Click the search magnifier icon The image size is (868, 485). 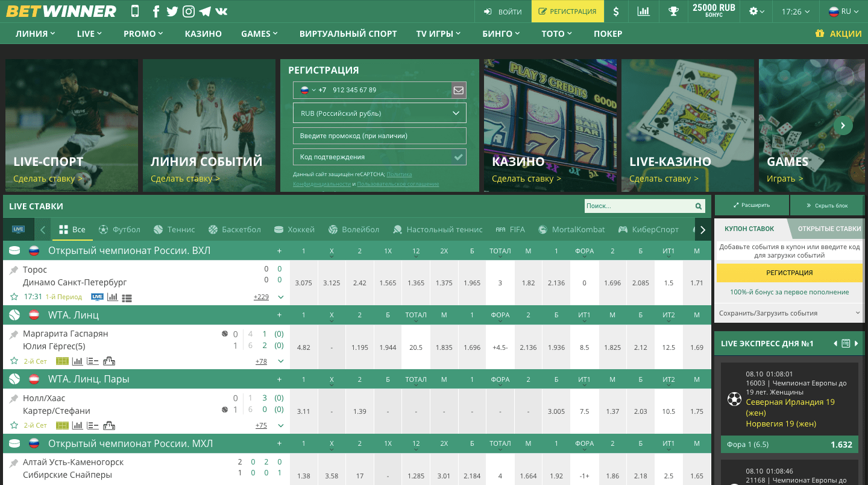tap(699, 206)
